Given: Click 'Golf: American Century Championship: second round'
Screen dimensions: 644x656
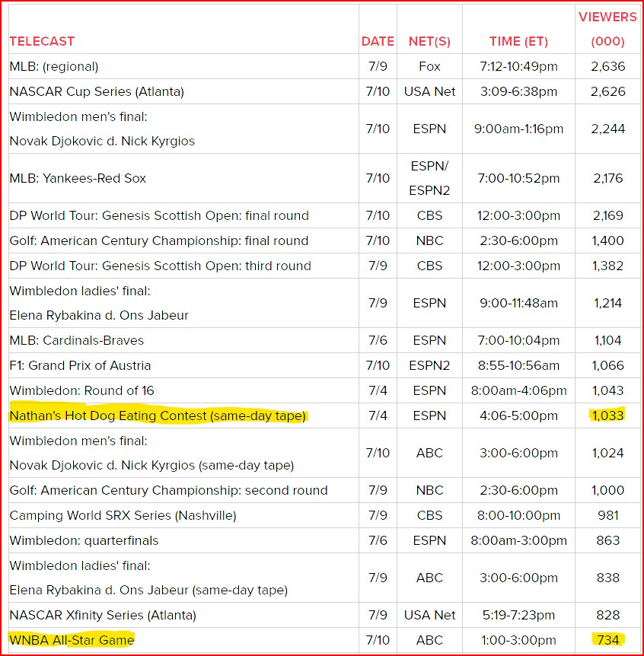Looking at the screenshot, I should pos(168,490).
